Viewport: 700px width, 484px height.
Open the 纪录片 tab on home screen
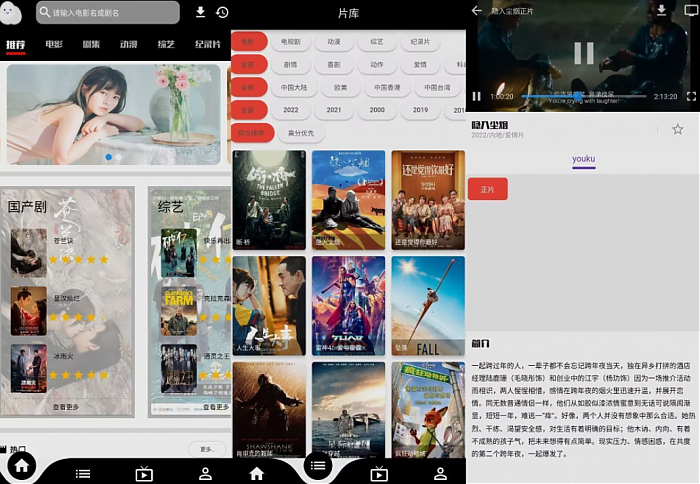tap(208, 45)
